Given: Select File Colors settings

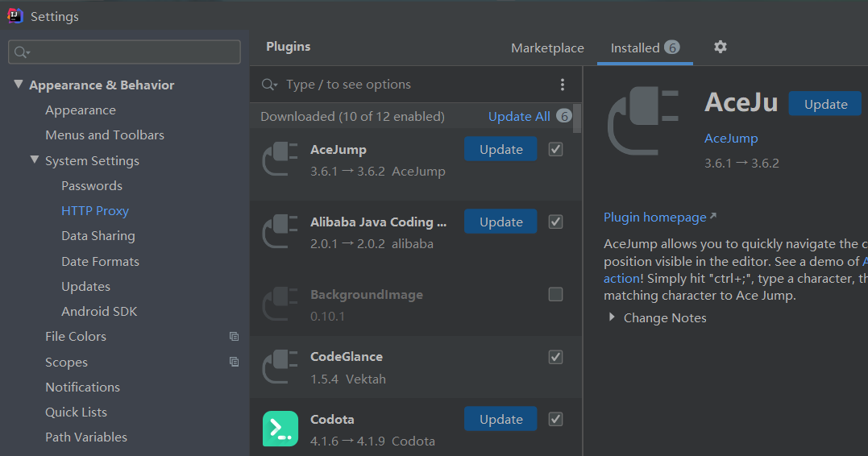Looking at the screenshot, I should pyautogui.click(x=75, y=337).
